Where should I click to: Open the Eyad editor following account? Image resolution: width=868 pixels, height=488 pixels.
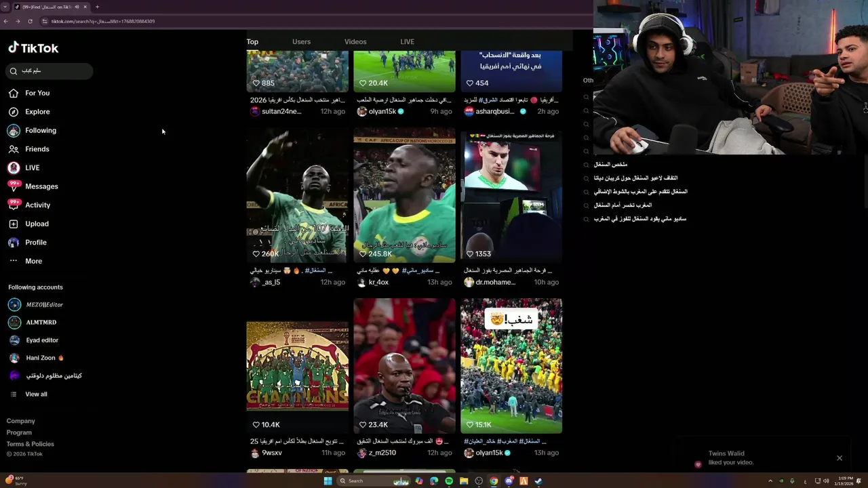point(33,340)
